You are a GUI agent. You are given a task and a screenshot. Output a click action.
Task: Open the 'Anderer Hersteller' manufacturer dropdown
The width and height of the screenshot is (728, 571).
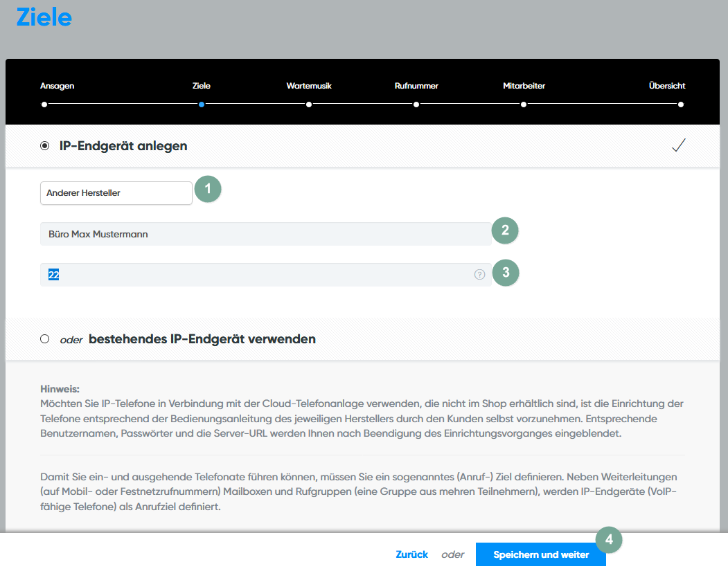[x=116, y=193]
